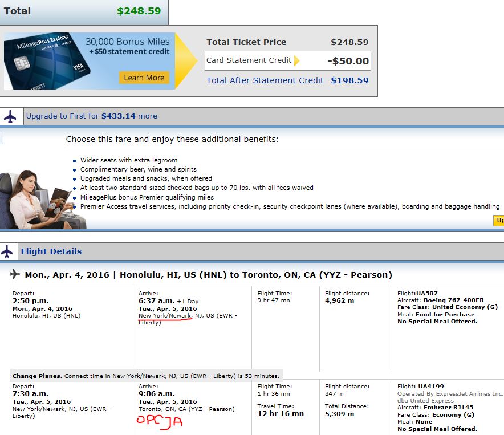
Task: Click the small plane icon before Mon., Apr. 4
Action: click(15, 274)
